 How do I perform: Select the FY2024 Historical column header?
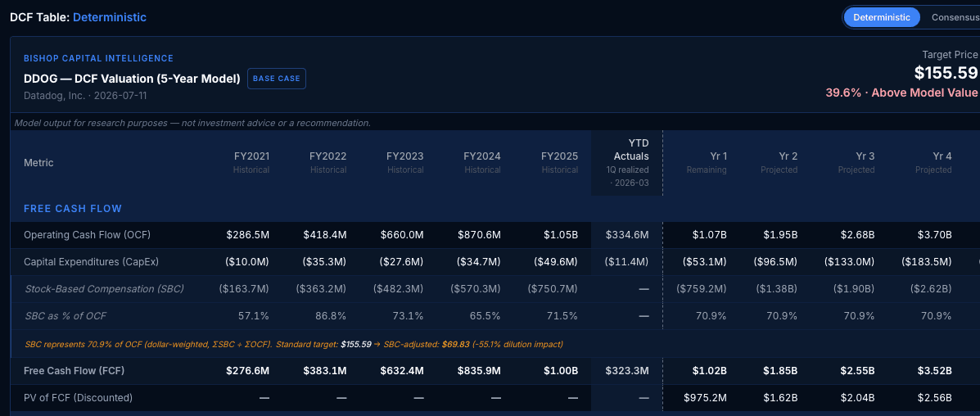482,163
